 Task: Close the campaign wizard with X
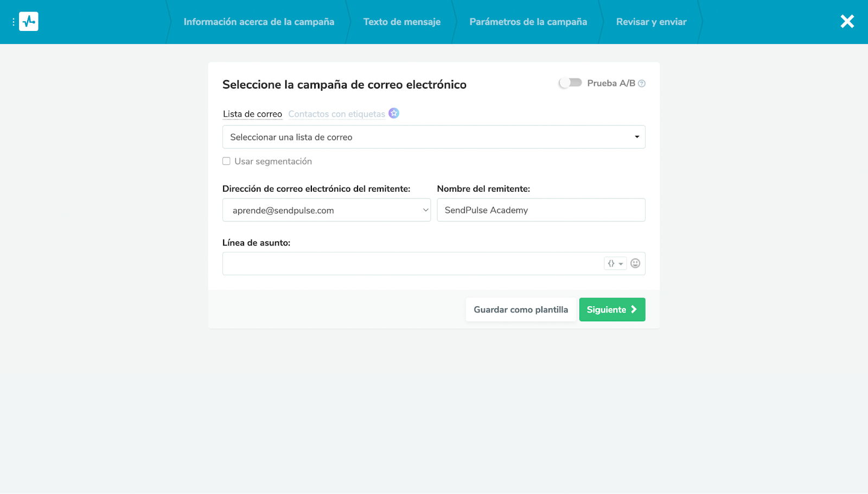pos(847,22)
